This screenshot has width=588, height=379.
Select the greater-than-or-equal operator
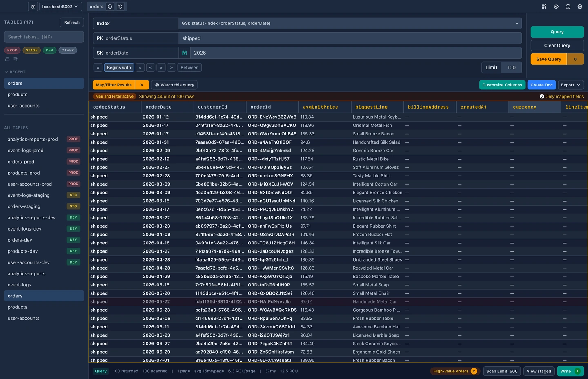tap(171, 68)
